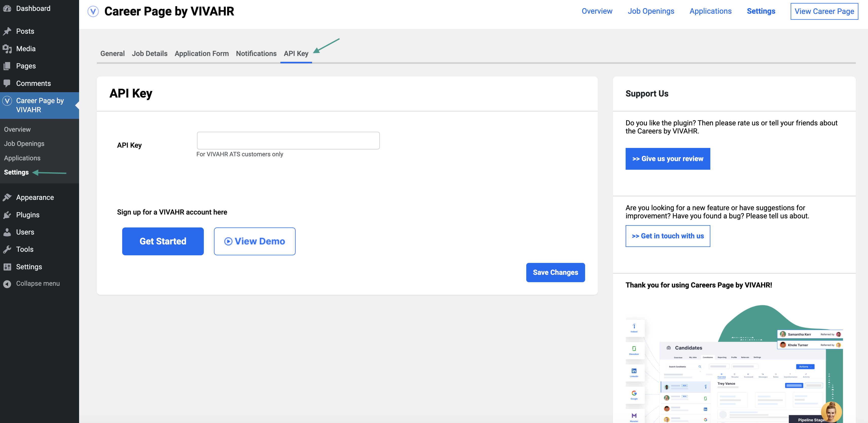868x423 pixels.
Task: Focus the API Key input field
Action: click(x=288, y=140)
